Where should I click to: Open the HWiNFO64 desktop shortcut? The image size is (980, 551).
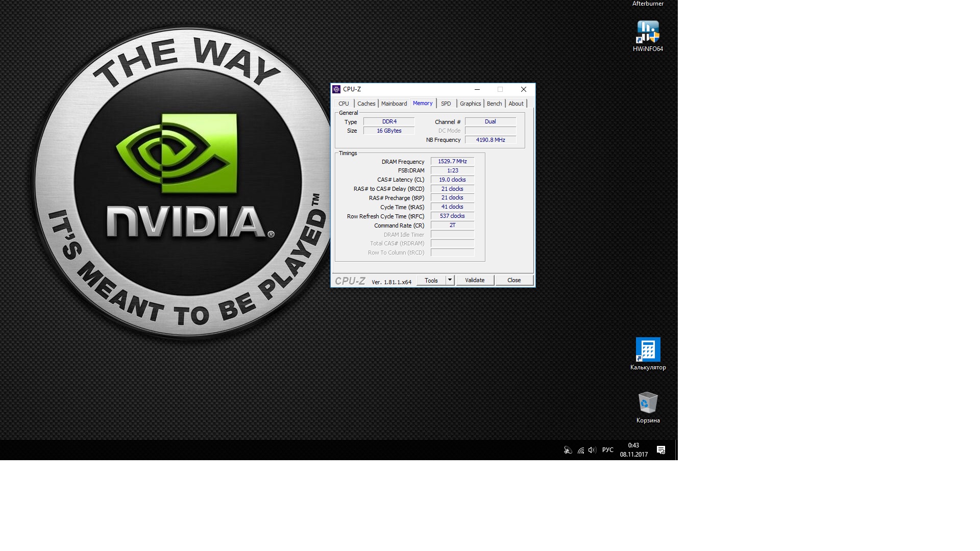648,34
